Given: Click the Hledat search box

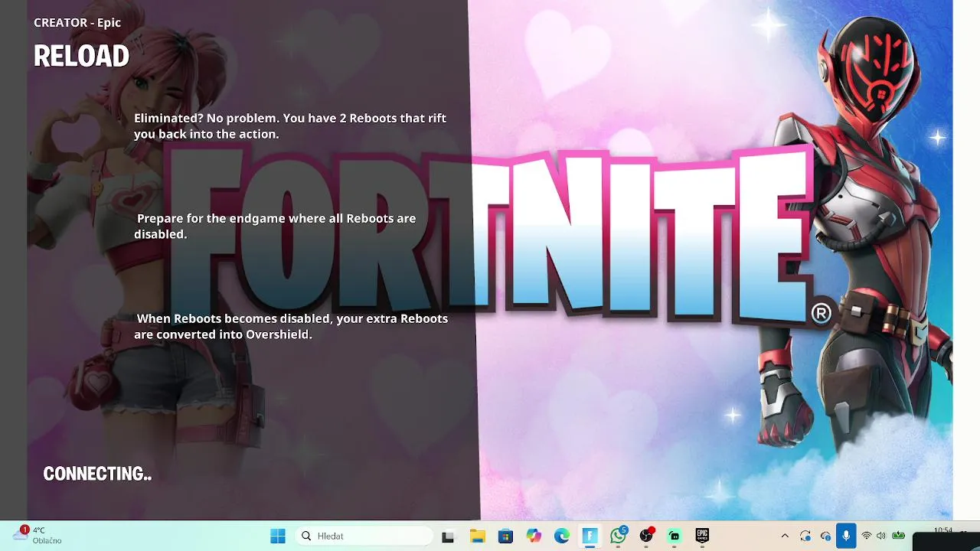Looking at the screenshot, I should 364,536.
